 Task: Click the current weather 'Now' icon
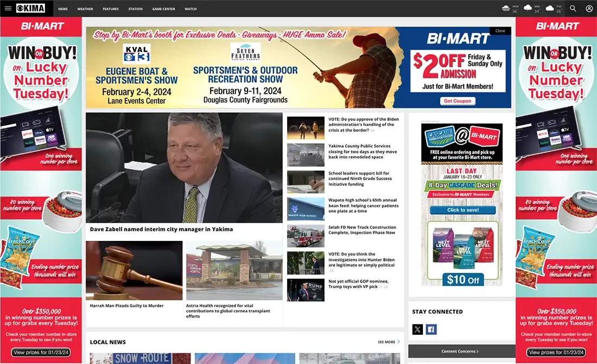(x=506, y=8)
